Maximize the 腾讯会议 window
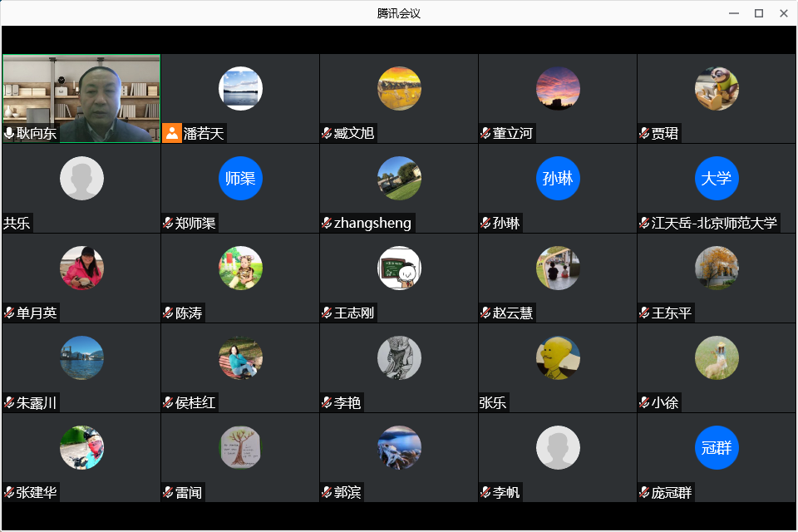The width and height of the screenshot is (798, 532). click(x=758, y=13)
